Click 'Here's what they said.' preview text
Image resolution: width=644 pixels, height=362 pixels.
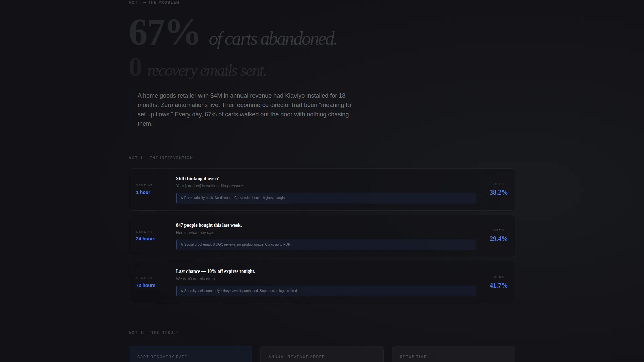(196, 233)
